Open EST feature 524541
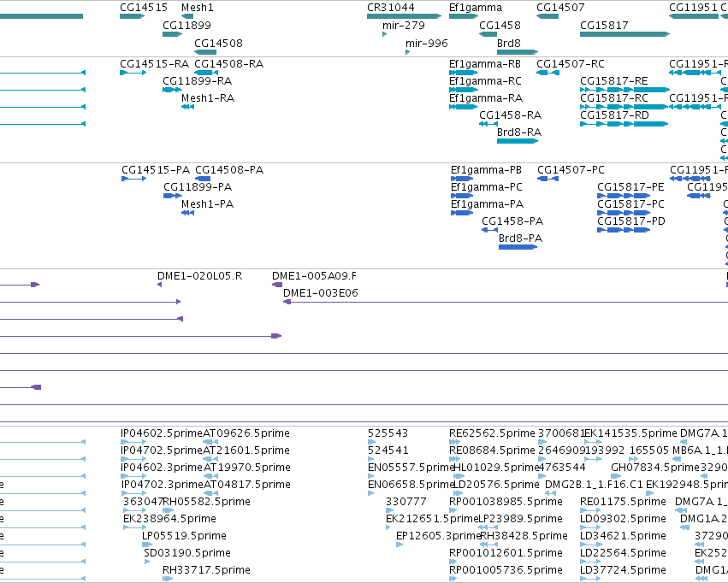 coord(370,459)
